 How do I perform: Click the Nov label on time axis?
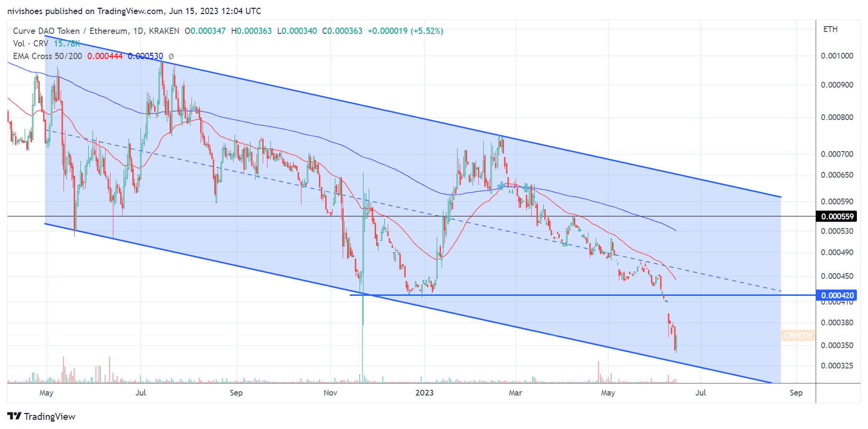pos(331,393)
